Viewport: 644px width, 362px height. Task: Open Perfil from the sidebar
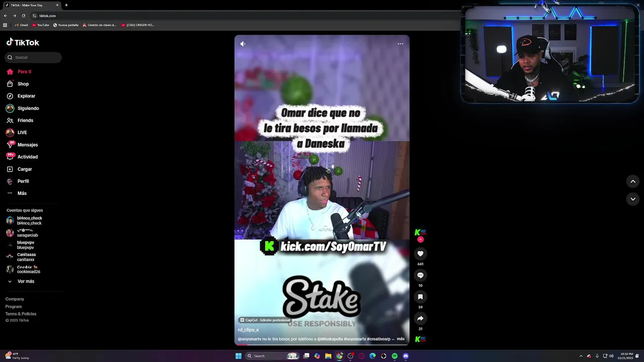(x=18, y=182)
